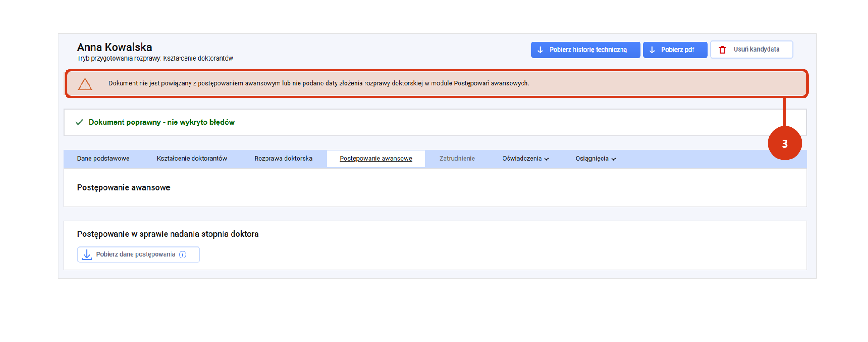Screen dimensions: 868x342
Task: Switch to the Dane podstawowe tab
Action: 103,159
